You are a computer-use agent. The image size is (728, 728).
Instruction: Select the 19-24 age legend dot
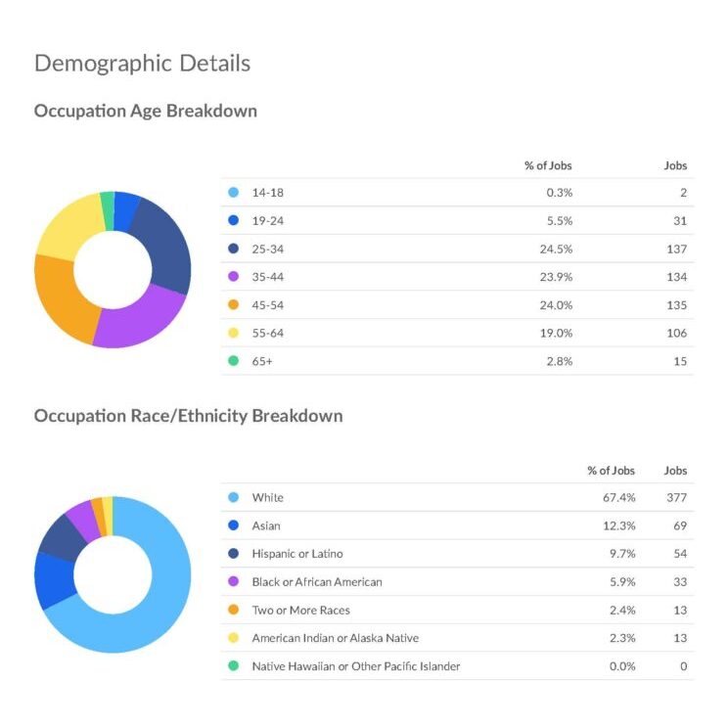(233, 221)
